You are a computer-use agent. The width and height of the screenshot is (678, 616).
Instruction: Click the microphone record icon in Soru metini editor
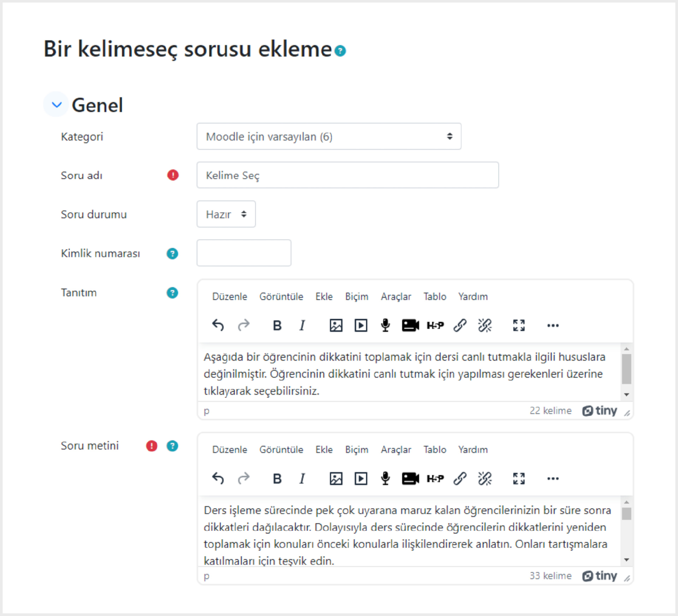pyautogui.click(x=385, y=478)
